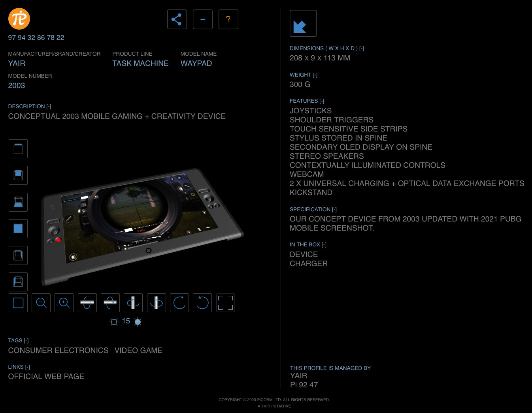Toggle the TAGS section marker

tap(26, 341)
